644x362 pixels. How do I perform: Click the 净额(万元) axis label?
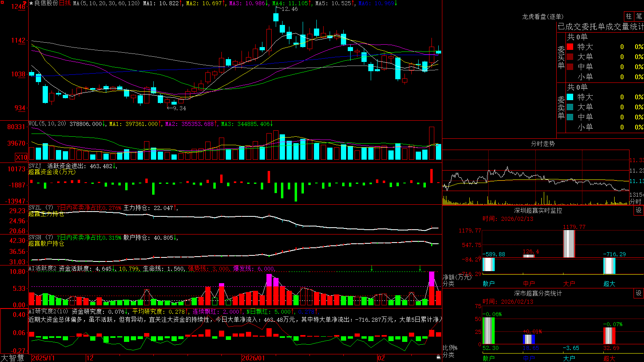(457, 277)
